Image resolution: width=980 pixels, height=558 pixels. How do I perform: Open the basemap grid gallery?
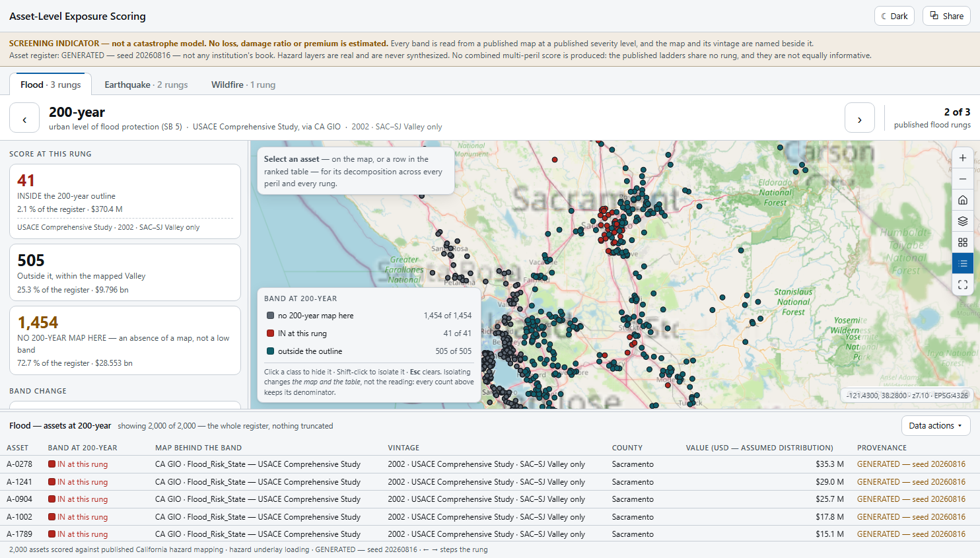pyautogui.click(x=962, y=242)
